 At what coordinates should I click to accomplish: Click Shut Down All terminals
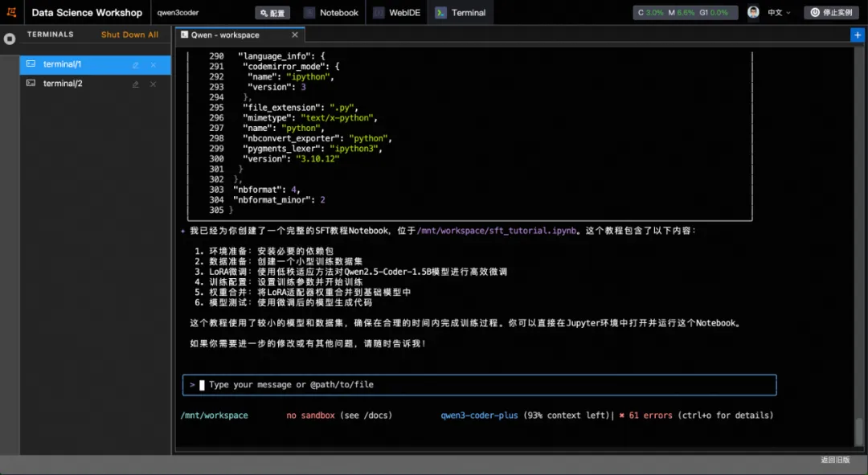click(x=129, y=35)
